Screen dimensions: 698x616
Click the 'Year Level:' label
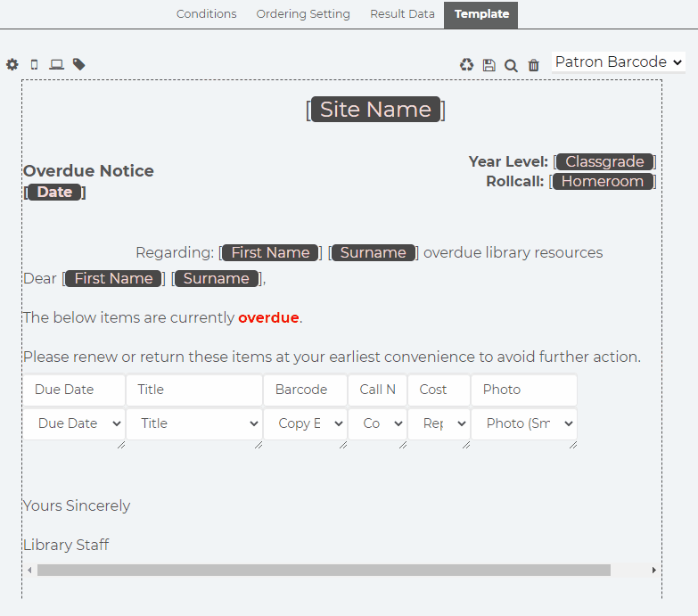click(508, 161)
